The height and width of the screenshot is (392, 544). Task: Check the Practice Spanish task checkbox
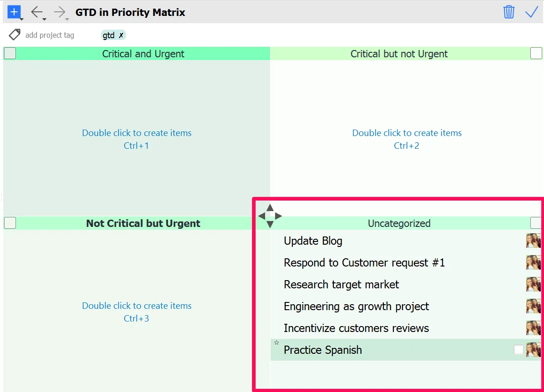point(519,350)
